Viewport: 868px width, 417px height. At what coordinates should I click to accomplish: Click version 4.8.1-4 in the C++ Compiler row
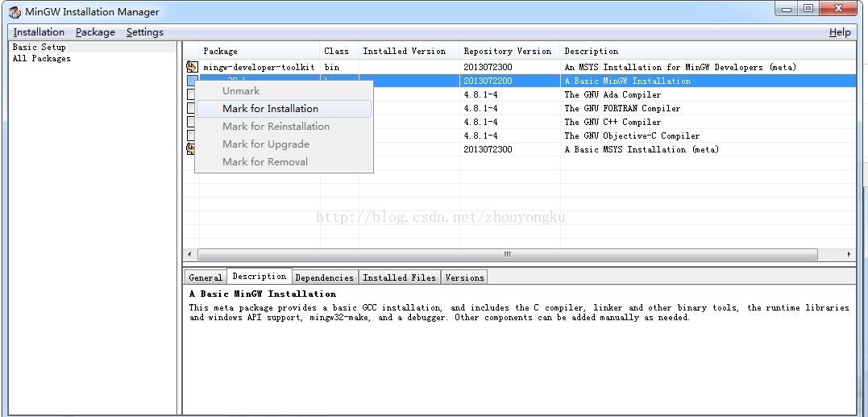pyautogui.click(x=480, y=122)
